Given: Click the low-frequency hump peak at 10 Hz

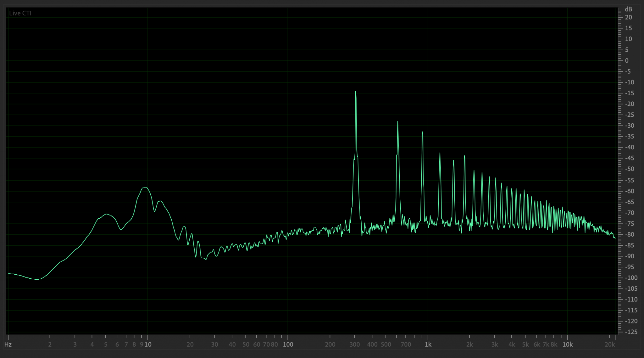Looking at the screenshot, I should (x=145, y=187).
